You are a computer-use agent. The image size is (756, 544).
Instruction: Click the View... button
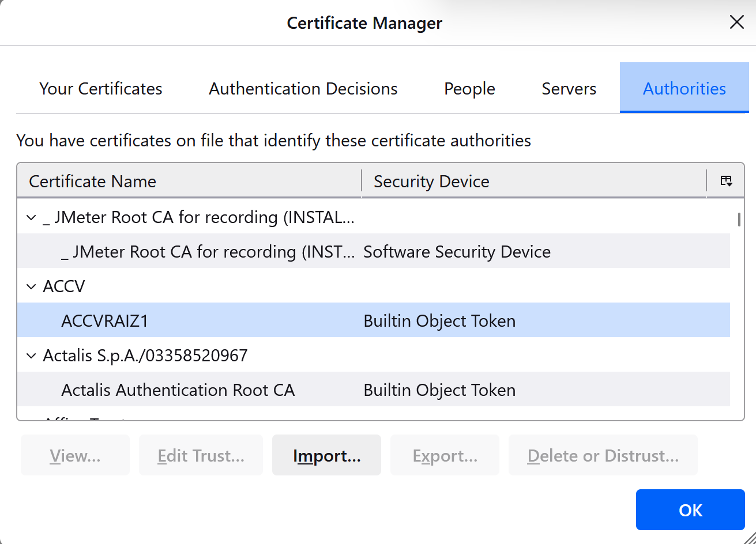(x=75, y=455)
